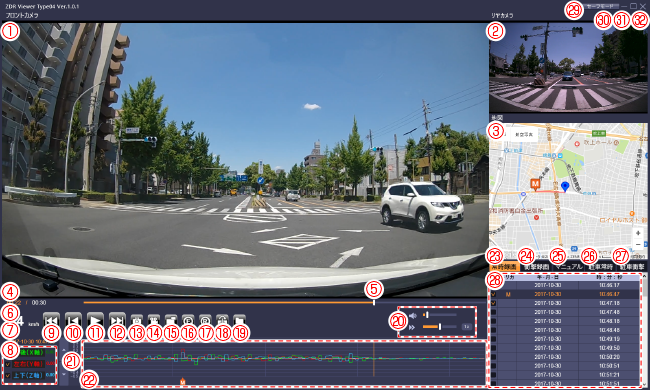650x390 pixels.
Task: Click the セーフモード button in title bar
Action: click(600, 6)
